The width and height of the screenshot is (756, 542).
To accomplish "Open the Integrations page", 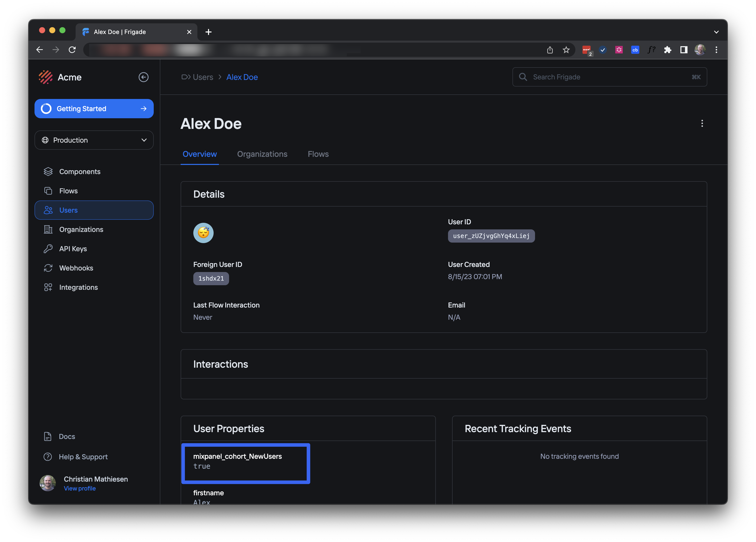I will pyautogui.click(x=78, y=287).
